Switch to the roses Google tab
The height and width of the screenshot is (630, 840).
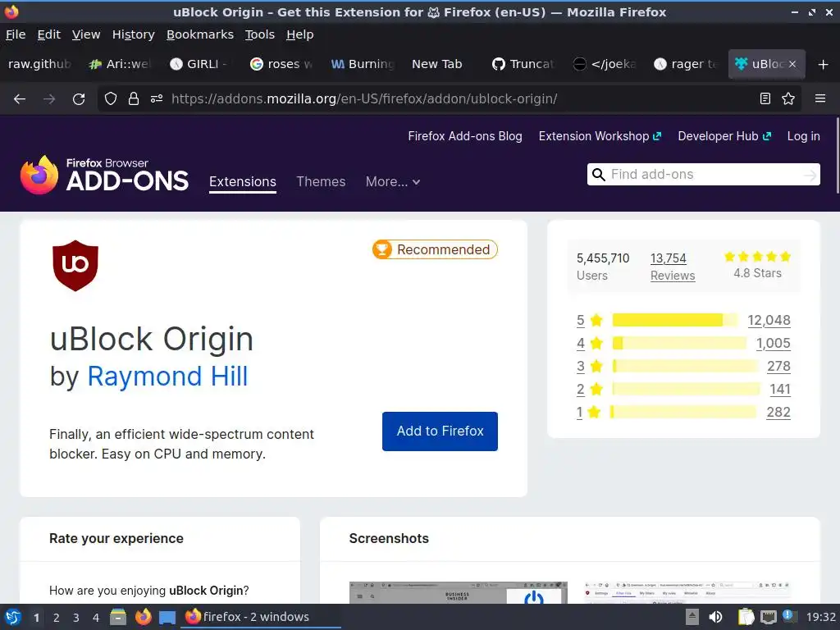[x=281, y=64]
